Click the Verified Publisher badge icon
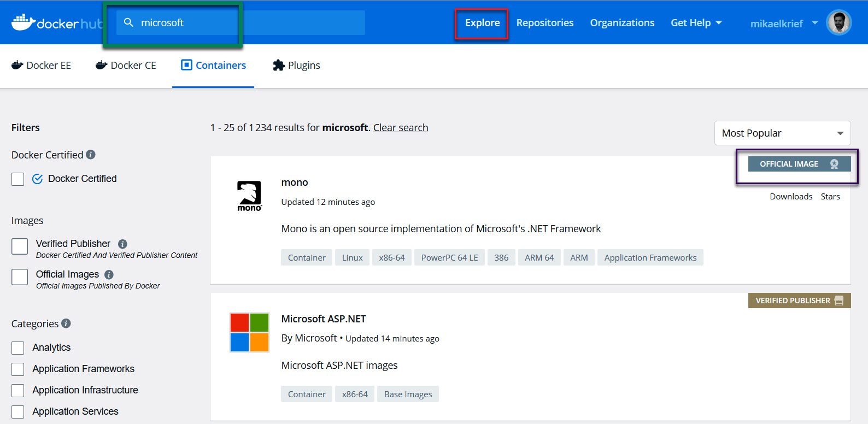The image size is (868, 424). [x=839, y=301]
